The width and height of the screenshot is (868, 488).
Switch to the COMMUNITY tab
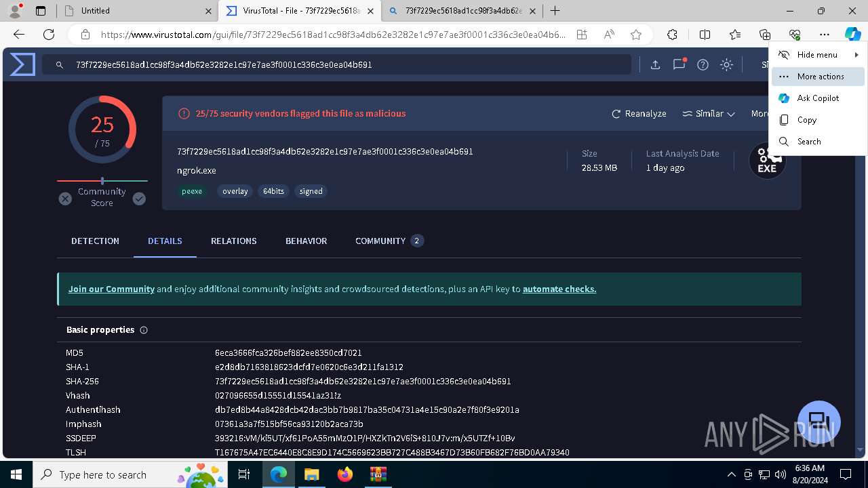pos(389,241)
